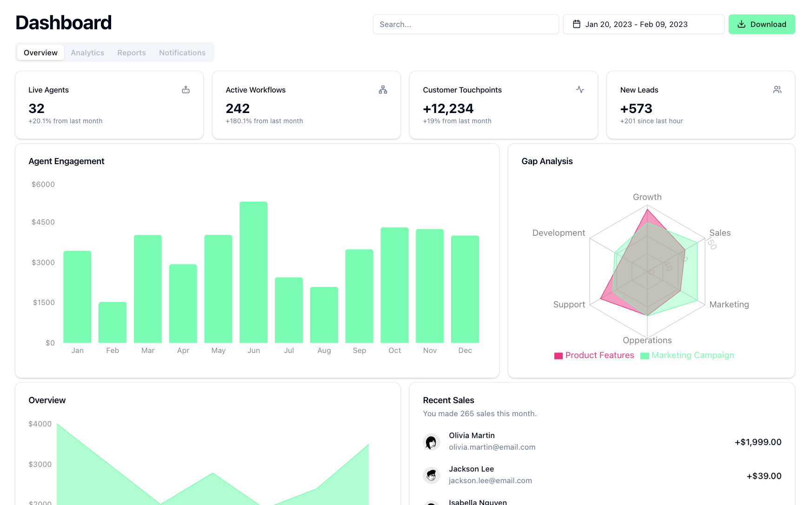Click the Agent Engagement chart title

click(x=67, y=161)
